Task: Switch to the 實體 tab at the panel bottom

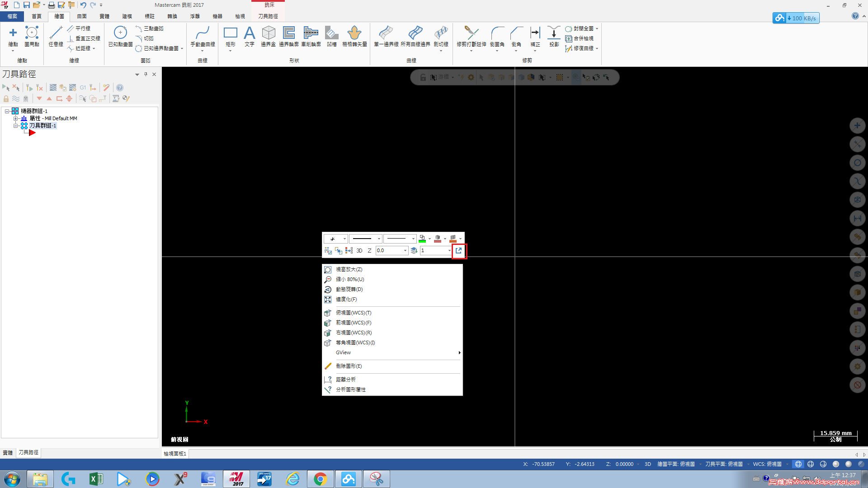Action: (8, 453)
